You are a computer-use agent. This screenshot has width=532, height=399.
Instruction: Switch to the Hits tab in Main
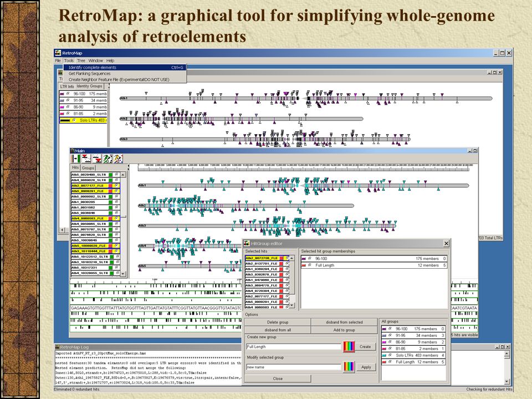tap(75, 167)
